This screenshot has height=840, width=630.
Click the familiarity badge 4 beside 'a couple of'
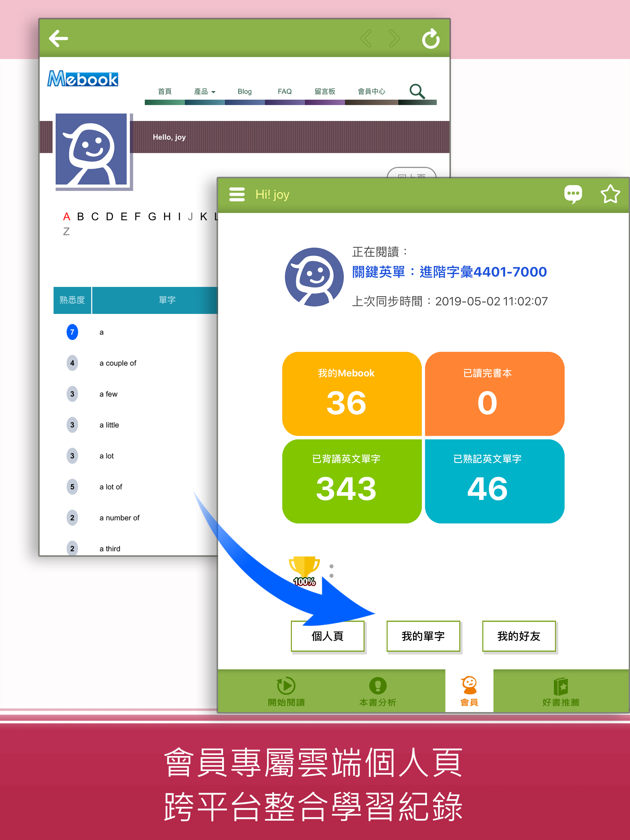[x=72, y=363]
